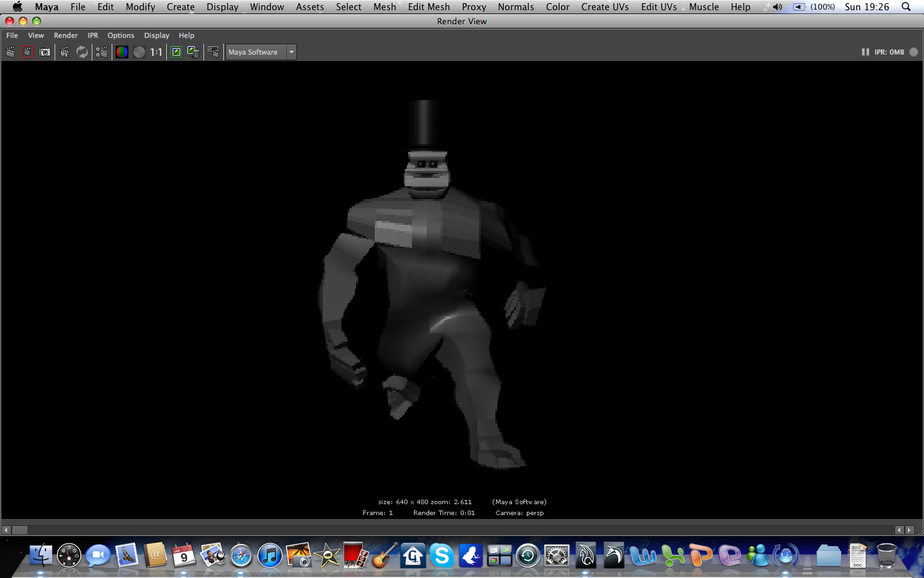Click the volume icon in menu bar
The height and width of the screenshot is (578, 924).
pyautogui.click(x=778, y=7)
